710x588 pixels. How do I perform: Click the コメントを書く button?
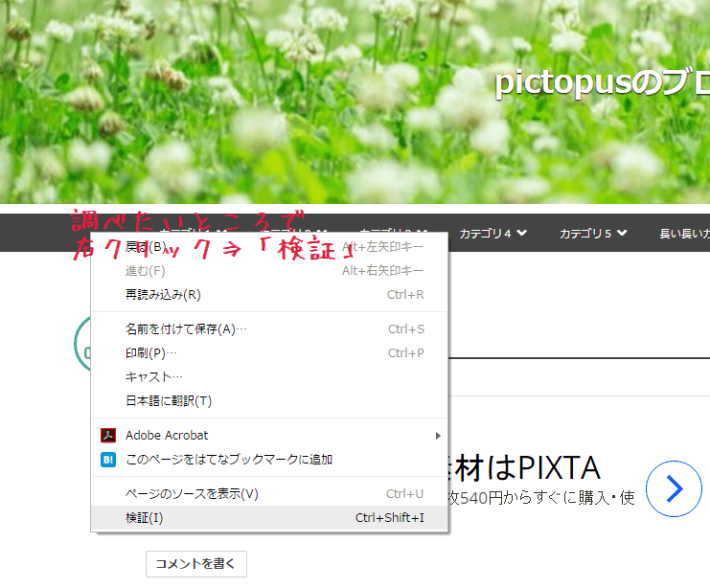pyautogui.click(x=196, y=563)
